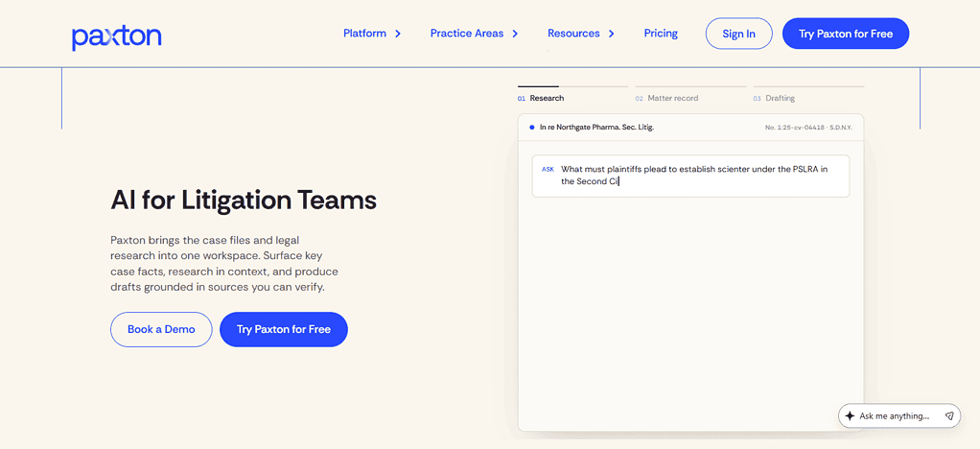Open the Practice Areas menu
Viewport: 980px width, 449px height.
click(467, 34)
